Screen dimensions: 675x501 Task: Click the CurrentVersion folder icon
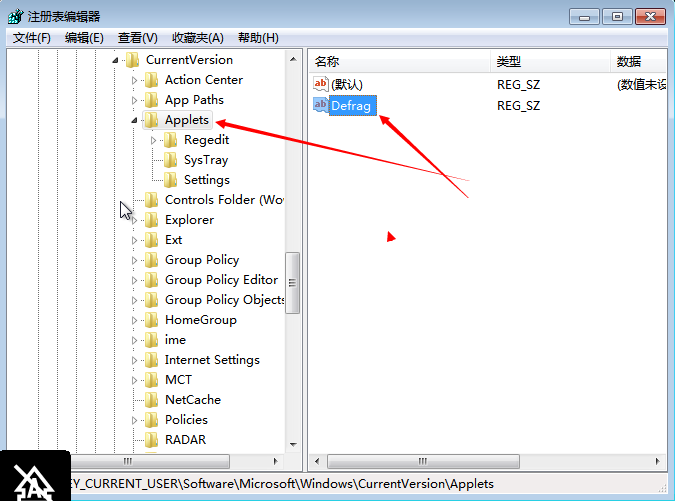pos(132,60)
